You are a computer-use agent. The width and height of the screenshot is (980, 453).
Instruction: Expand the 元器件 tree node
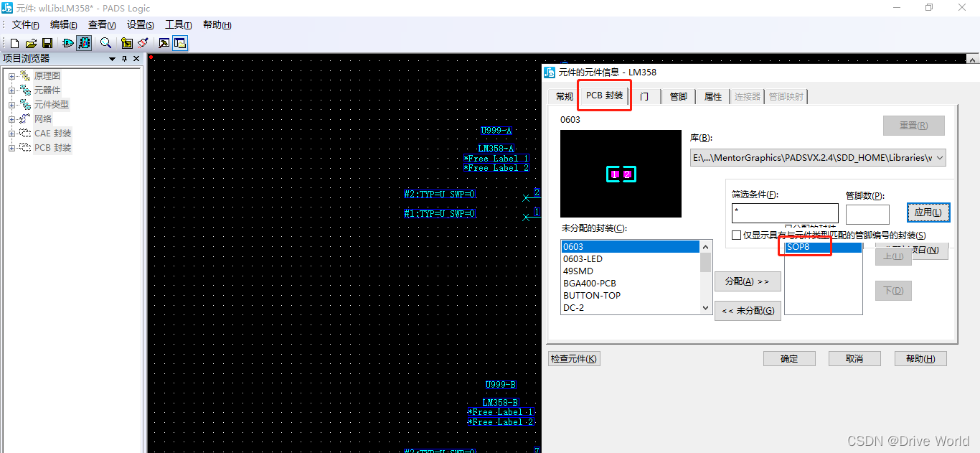click(x=11, y=90)
